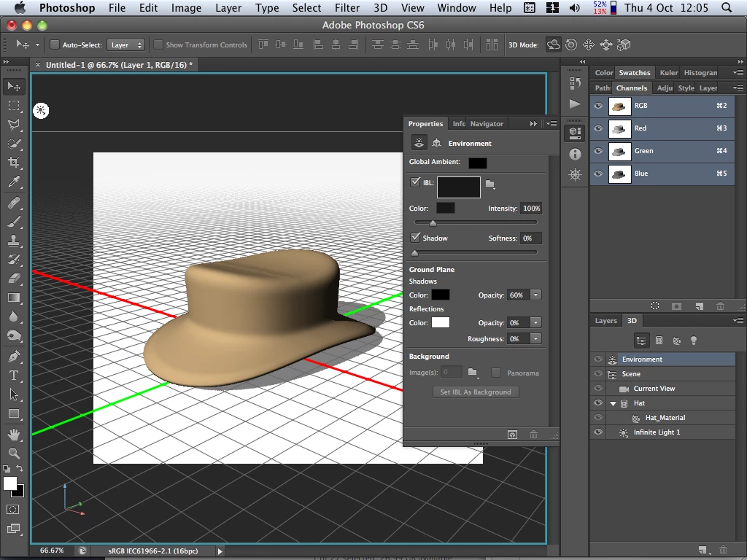
Task: Click the Reflections white color swatch
Action: tap(441, 323)
